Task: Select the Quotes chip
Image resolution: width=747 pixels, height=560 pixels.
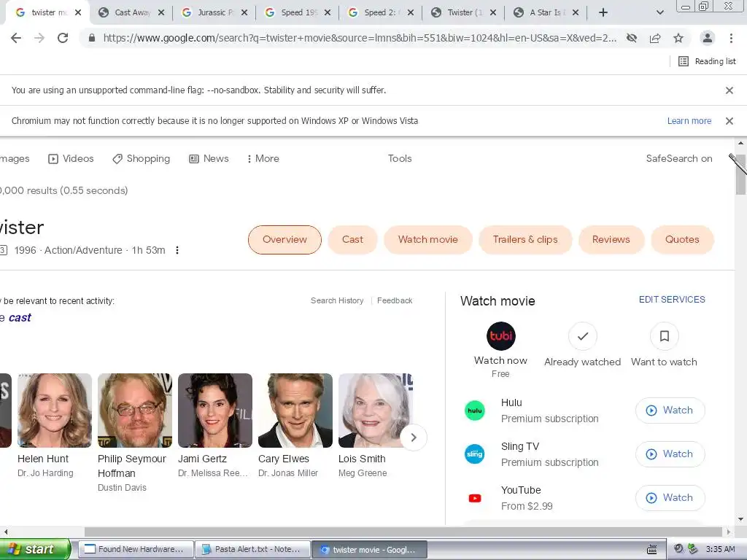Action: point(682,239)
